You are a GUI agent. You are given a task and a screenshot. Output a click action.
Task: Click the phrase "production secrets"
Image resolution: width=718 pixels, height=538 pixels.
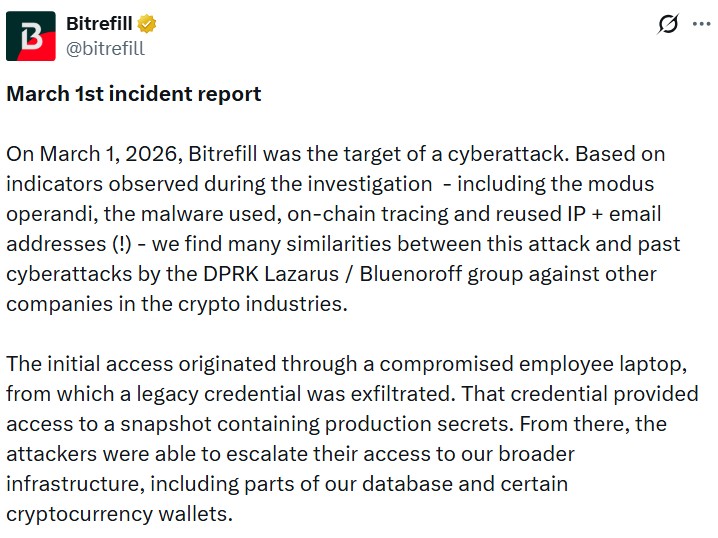coord(415,425)
